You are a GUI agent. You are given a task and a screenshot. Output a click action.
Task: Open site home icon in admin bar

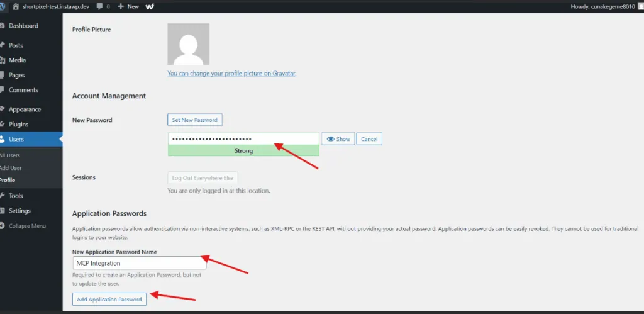(16, 6)
